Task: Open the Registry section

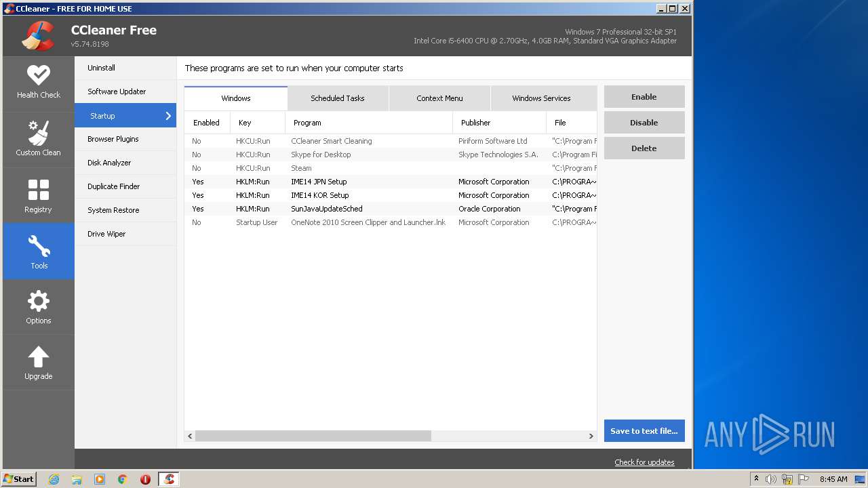Action: (x=39, y=196)
